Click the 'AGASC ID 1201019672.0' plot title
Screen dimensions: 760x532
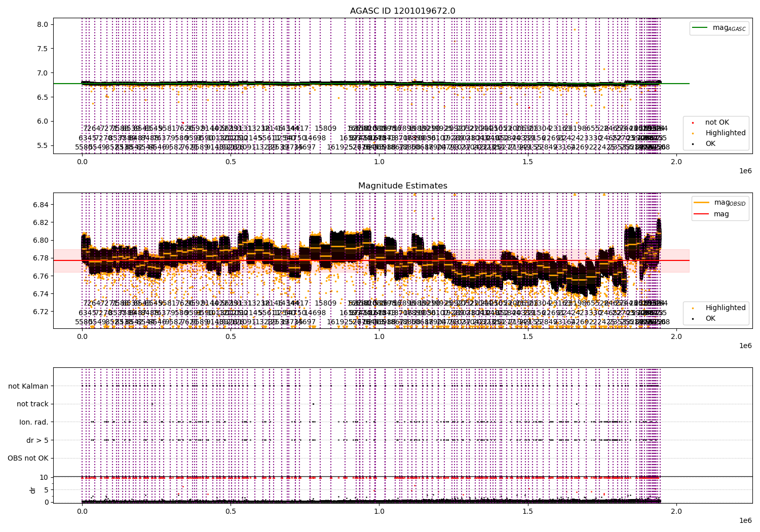[403, 11]
